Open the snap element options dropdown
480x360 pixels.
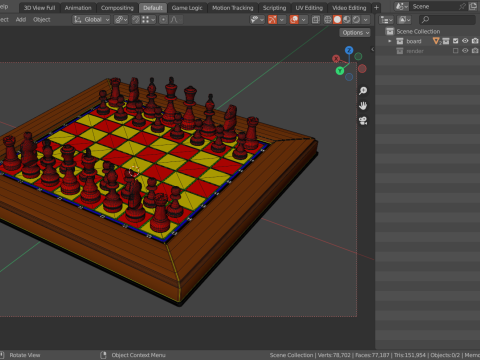(x=149, y=20)
